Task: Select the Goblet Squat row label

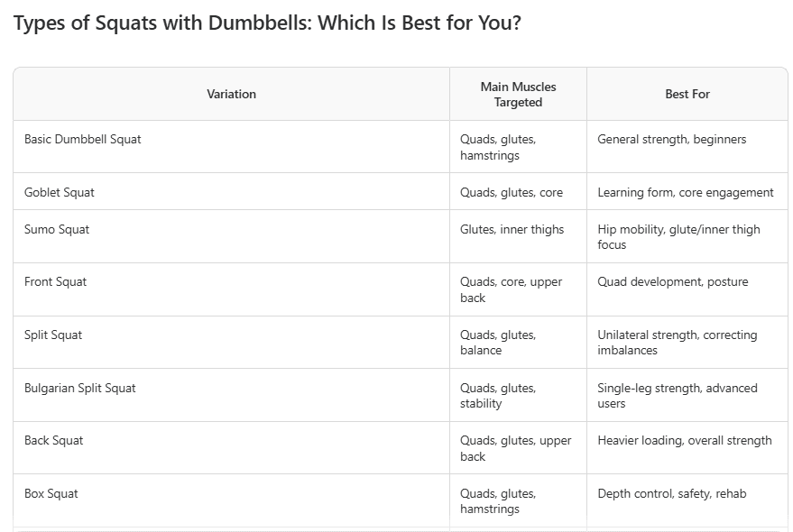Action: (x=60, y=192)
